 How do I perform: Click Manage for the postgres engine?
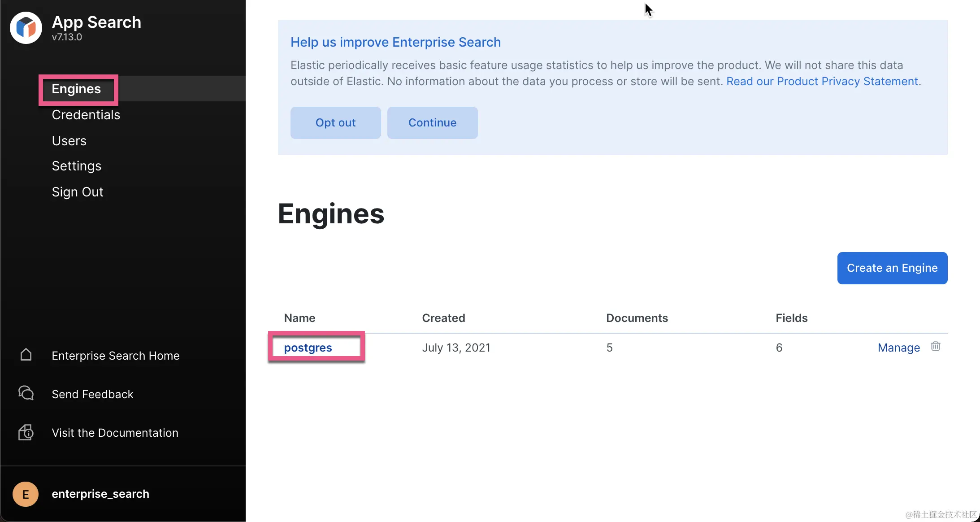click(x=898, y=348)
